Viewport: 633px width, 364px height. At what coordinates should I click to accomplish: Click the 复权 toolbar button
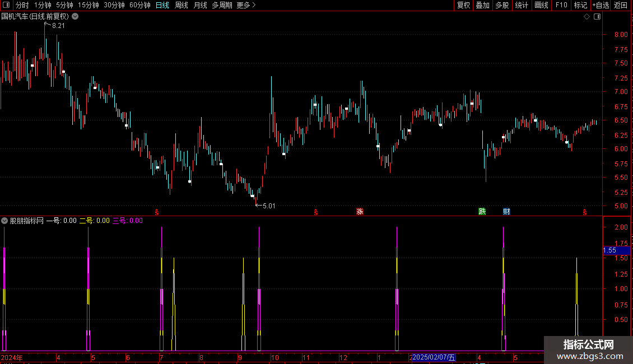coord(463,5)
